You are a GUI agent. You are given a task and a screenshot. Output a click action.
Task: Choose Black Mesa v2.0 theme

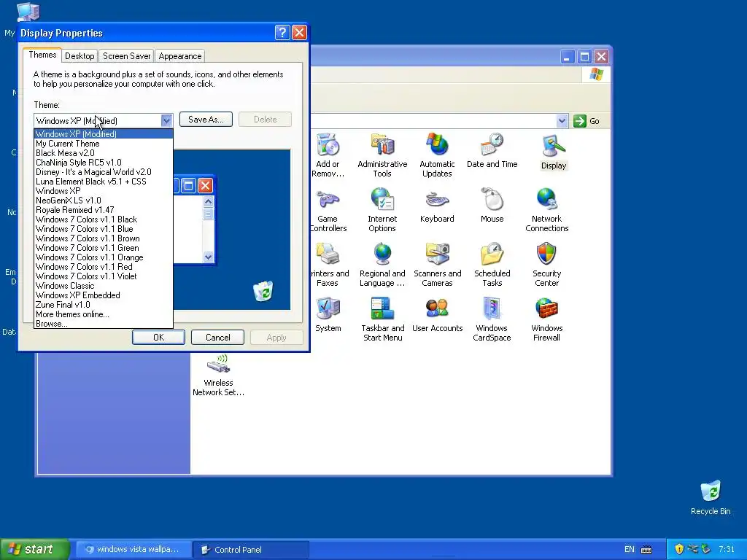tap(104, 153)
